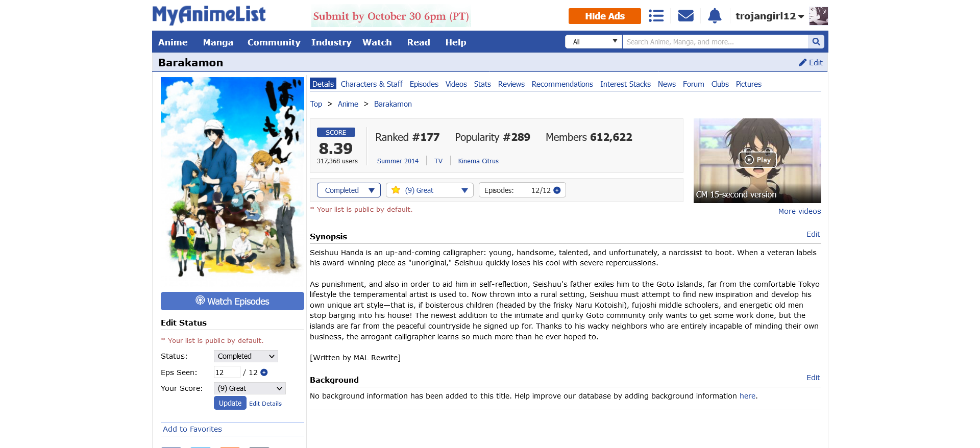
Task: Click the TV type link
Action: click(438, 161)
